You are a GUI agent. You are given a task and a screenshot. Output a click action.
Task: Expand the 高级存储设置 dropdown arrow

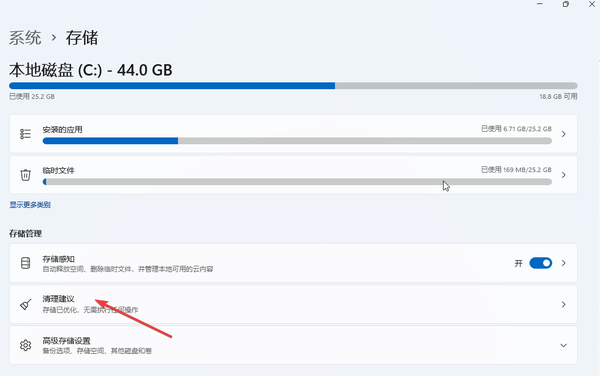pos(563,345)
